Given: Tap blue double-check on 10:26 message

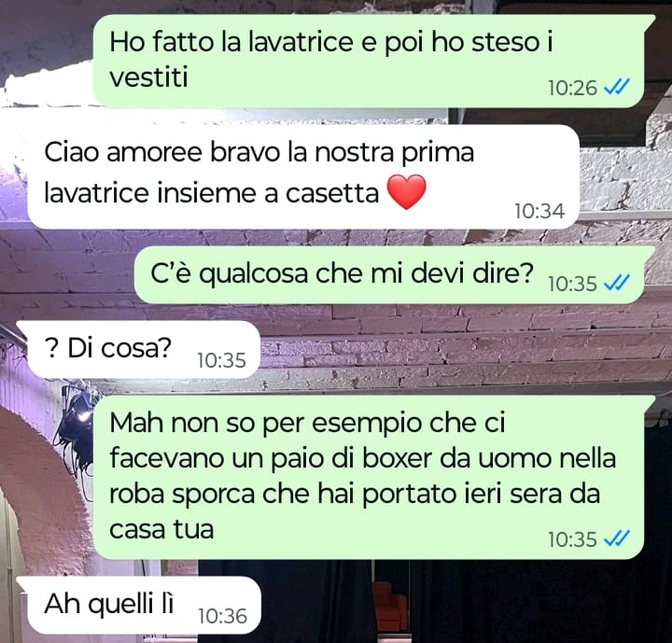Looking at the screenshot, I should click(616, 88).
